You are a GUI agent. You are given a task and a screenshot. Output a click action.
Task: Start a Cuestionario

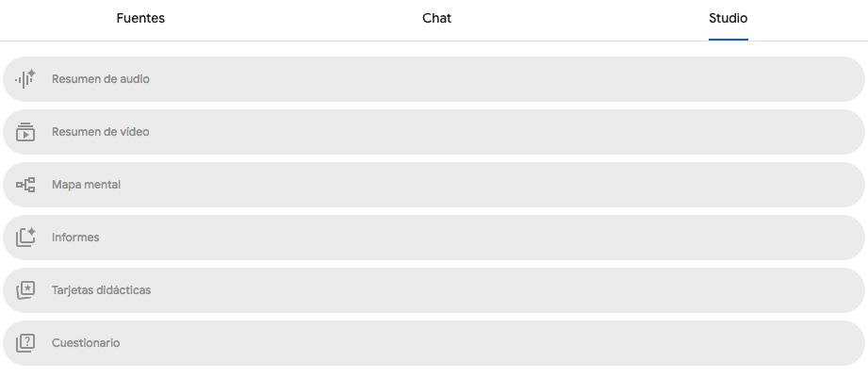[86, 343]
